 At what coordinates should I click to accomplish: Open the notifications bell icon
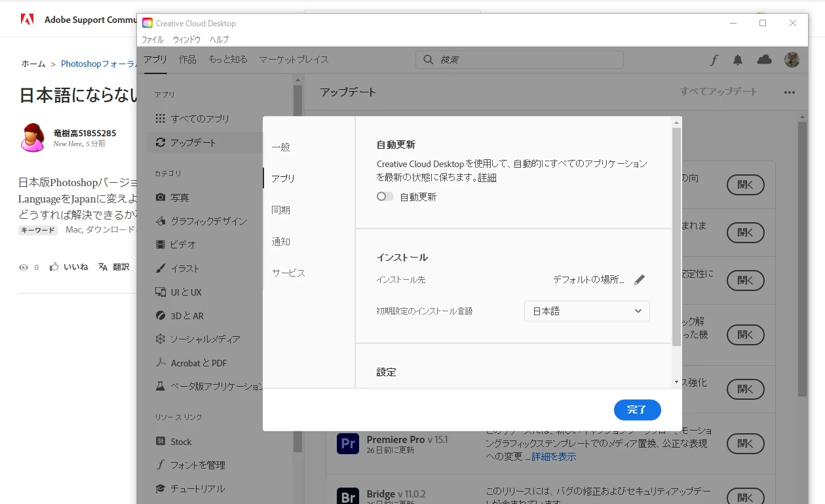coord(738,60)
